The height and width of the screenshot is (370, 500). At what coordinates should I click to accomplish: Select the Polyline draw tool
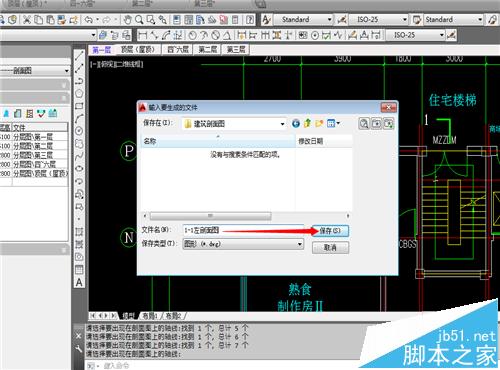79,81
